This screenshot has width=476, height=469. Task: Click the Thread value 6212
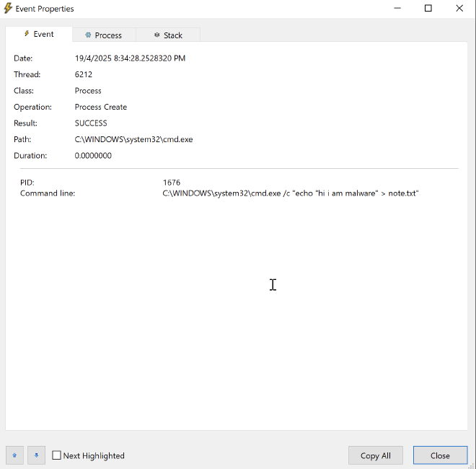coord(84,74)
